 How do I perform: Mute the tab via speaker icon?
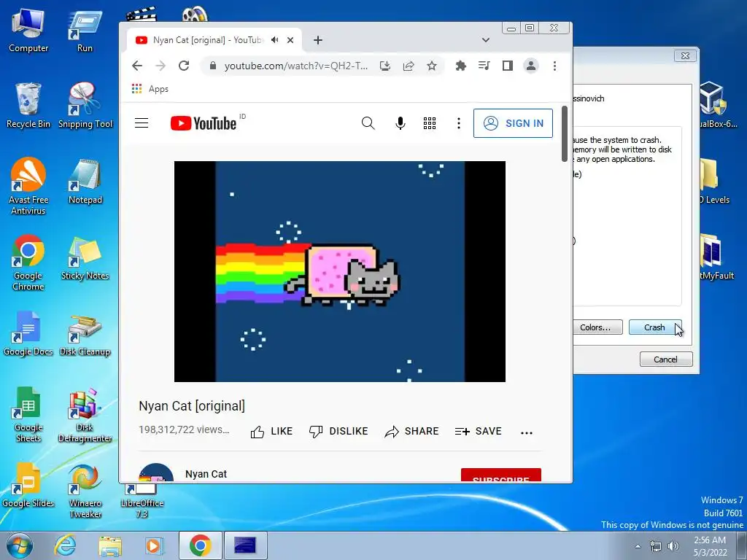[275, 40]
